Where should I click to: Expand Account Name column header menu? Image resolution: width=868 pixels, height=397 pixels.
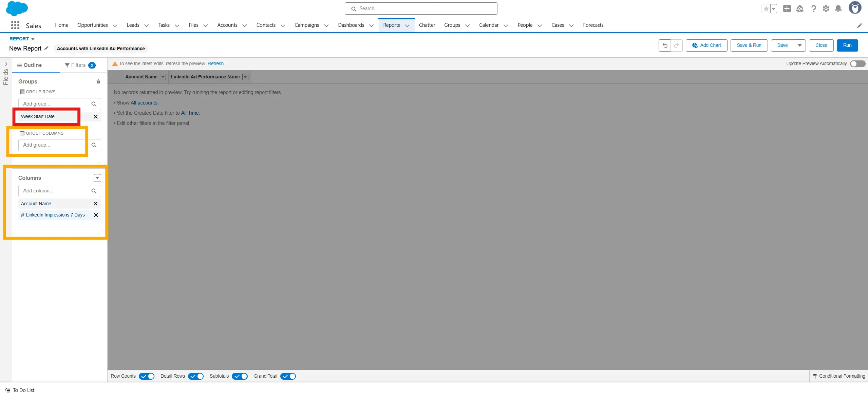pos(163,77)
